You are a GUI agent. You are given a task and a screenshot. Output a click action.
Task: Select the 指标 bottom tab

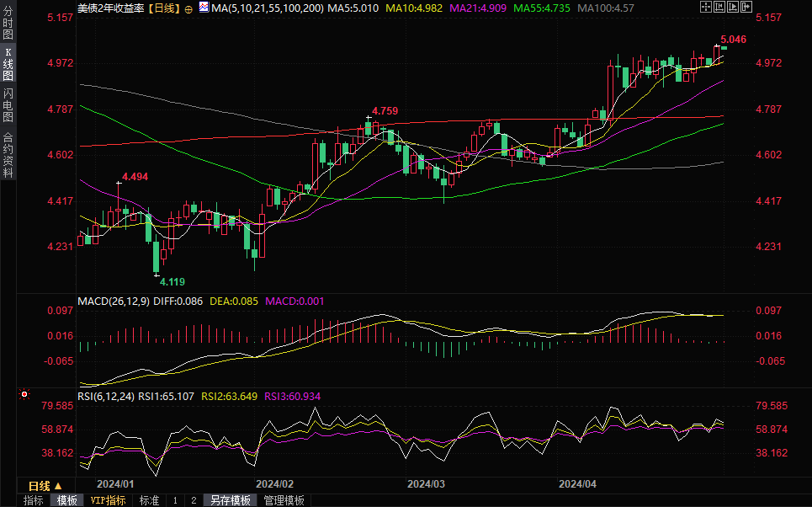[34, 500]
